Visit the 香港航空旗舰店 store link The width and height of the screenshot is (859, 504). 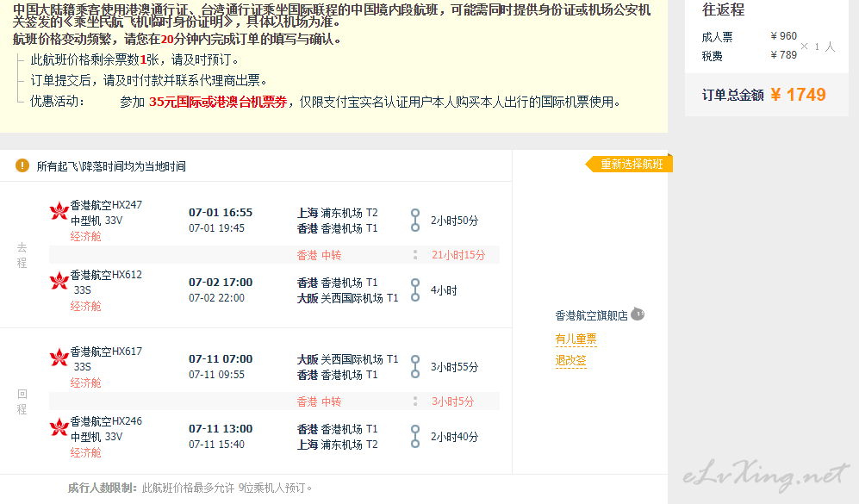click(591, 315)
